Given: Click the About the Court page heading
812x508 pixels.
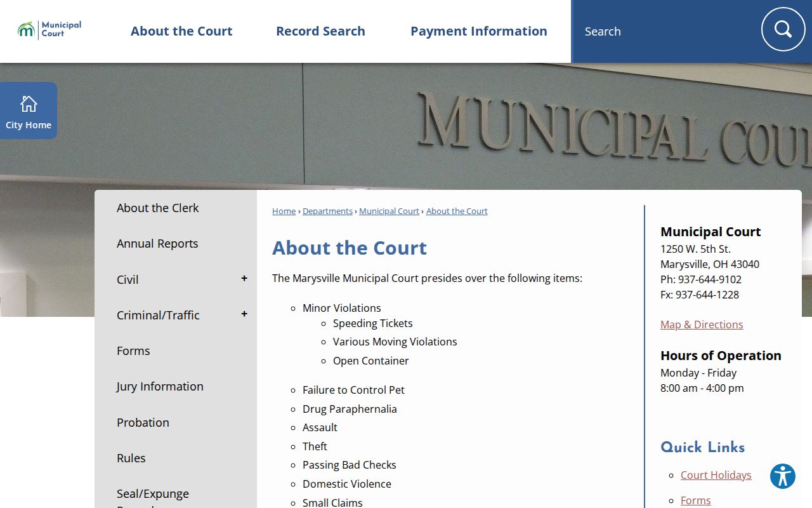Looking at the screenshot, I should pyautogui.click(x=350, y=248).
